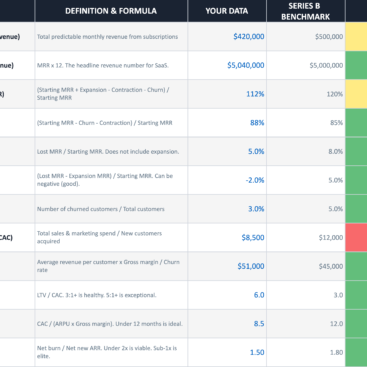Select the DEFINITION & FORMULA column header
The width and height of the screenshot is (367, 367).
(111, 11)
